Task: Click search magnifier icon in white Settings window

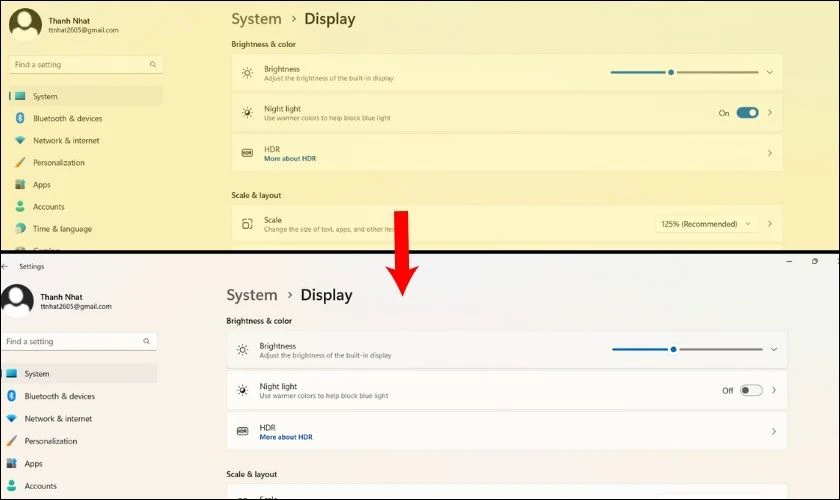Action: click(146, 341)
